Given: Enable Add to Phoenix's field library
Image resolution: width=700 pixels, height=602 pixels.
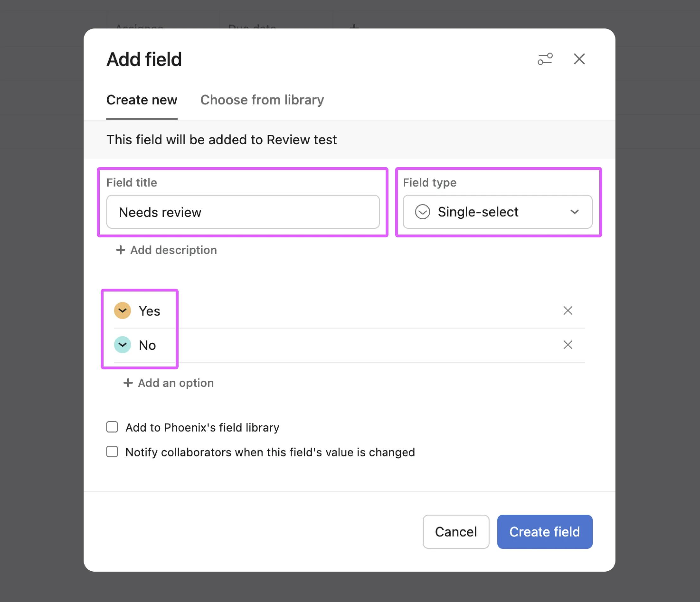Looking at the screenshot, I should [x=112, y=427].
